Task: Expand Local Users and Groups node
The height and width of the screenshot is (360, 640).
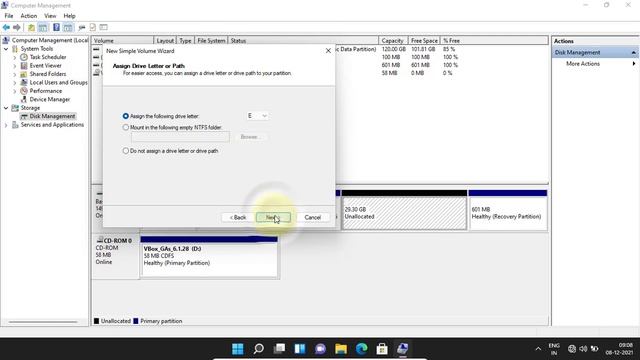Action: [x=15, y=82]
